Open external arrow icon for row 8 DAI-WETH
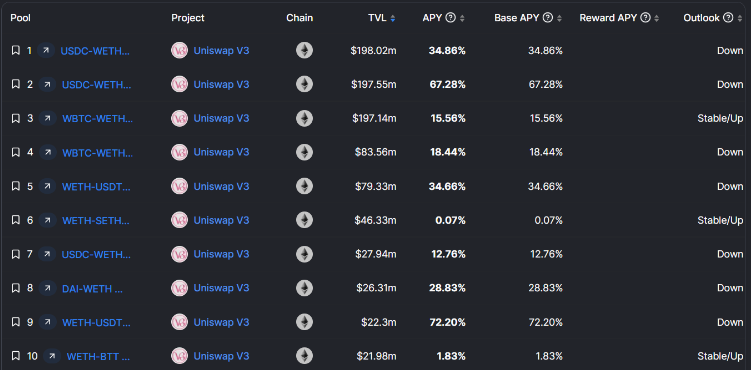 pos(47,288)
